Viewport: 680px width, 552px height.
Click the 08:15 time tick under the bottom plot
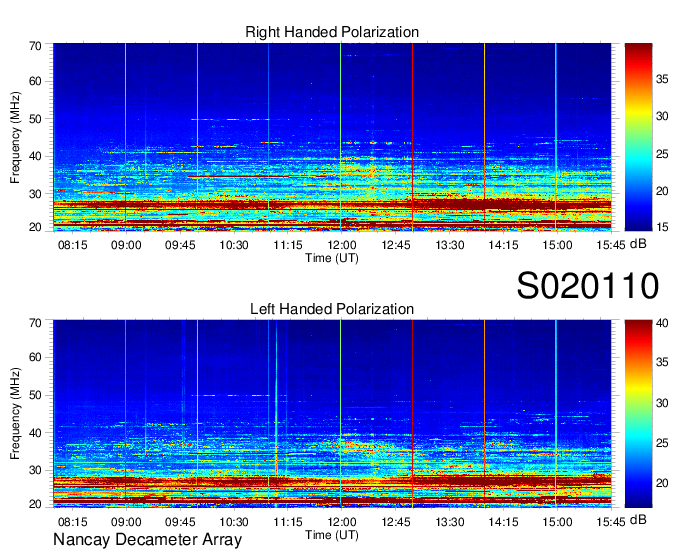[72, 522]
